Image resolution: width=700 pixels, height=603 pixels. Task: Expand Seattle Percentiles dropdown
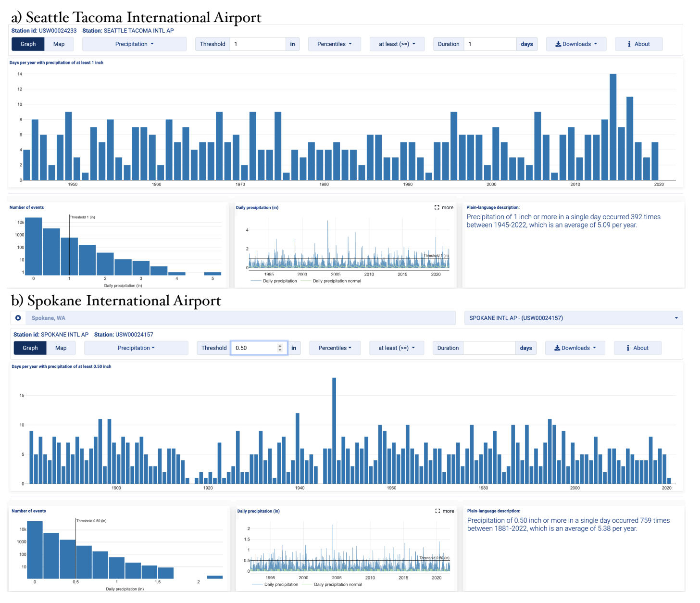point(334,44)
